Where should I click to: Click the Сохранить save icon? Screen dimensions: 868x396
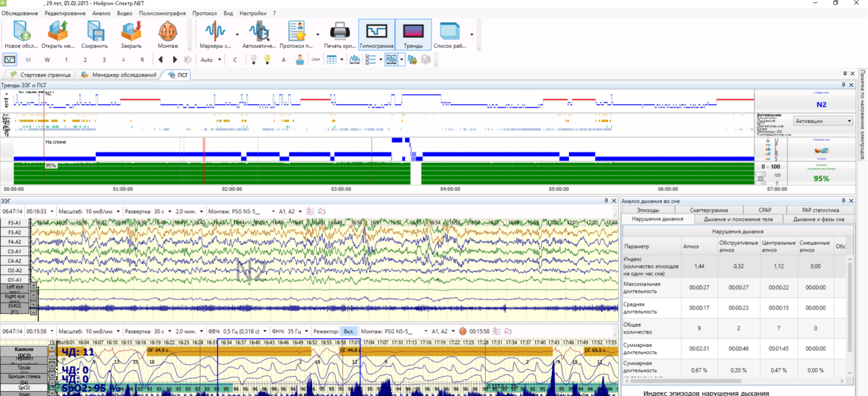95,31
